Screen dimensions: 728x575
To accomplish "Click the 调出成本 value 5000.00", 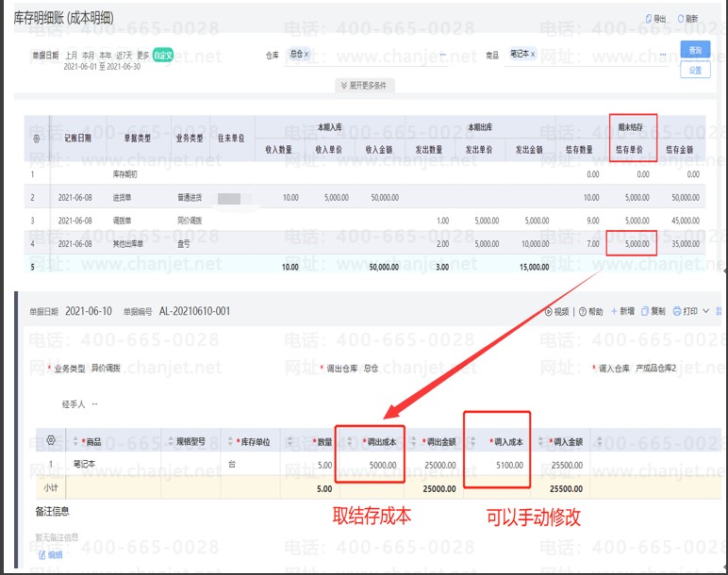I will point(383,465).
